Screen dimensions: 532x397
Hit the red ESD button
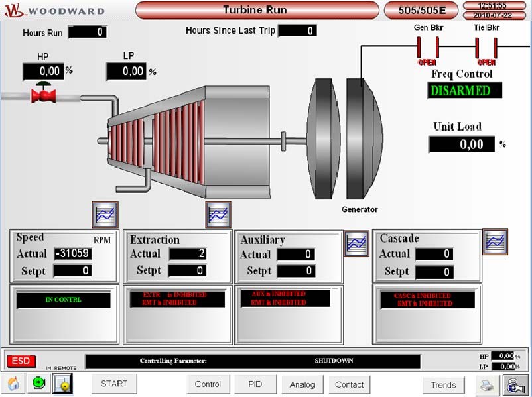pyautogui.click(x=21, y=361)
